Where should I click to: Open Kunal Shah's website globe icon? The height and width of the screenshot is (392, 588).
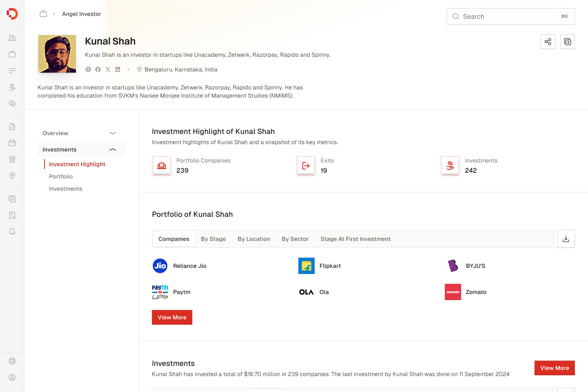click(88, 69)
